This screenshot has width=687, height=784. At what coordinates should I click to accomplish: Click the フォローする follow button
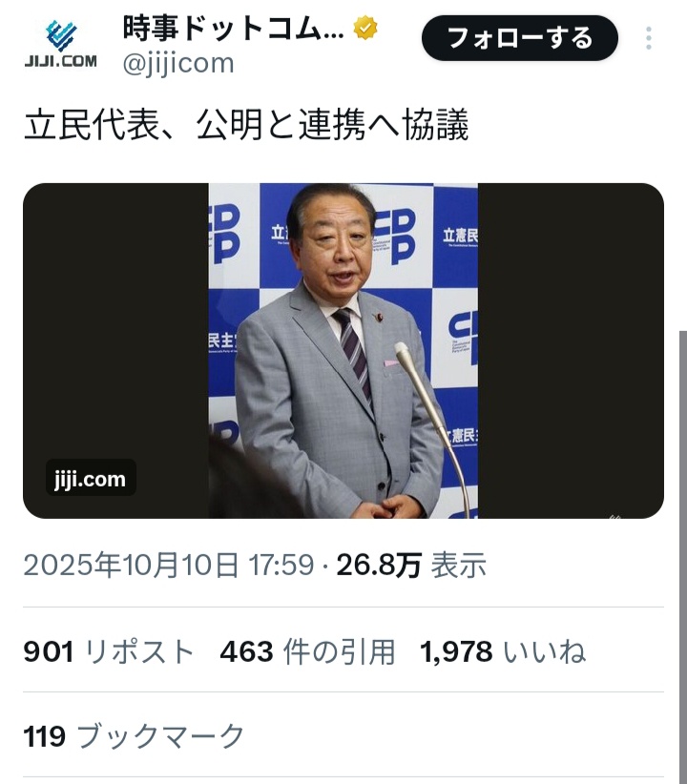(520, 38)
